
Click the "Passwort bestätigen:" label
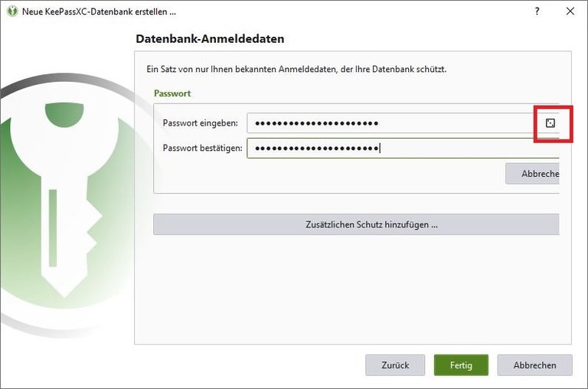[x=202, y=148]
